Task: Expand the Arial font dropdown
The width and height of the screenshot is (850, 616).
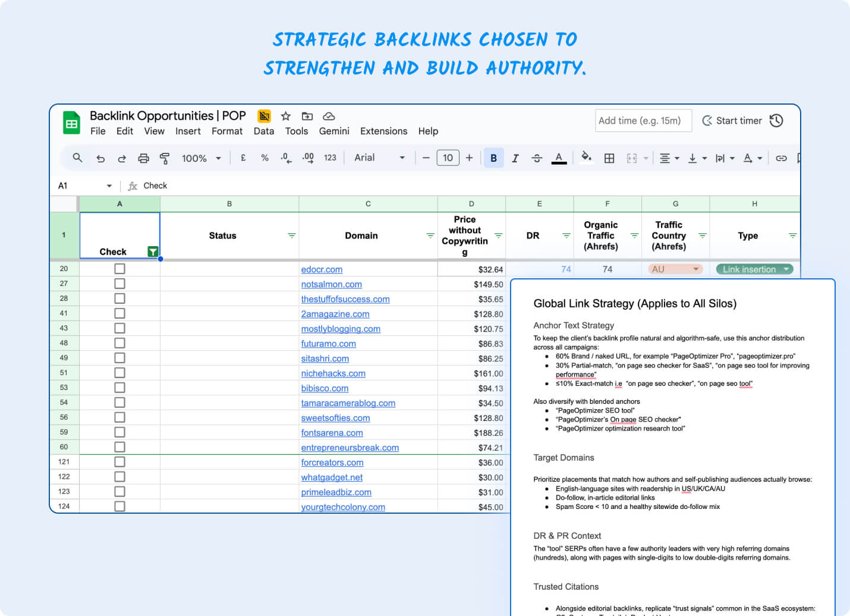Action: [380, 158]
